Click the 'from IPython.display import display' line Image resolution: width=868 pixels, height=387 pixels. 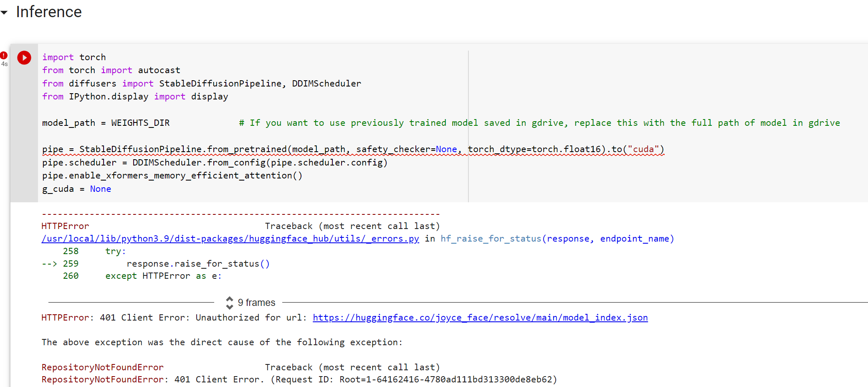coord(135,97)
